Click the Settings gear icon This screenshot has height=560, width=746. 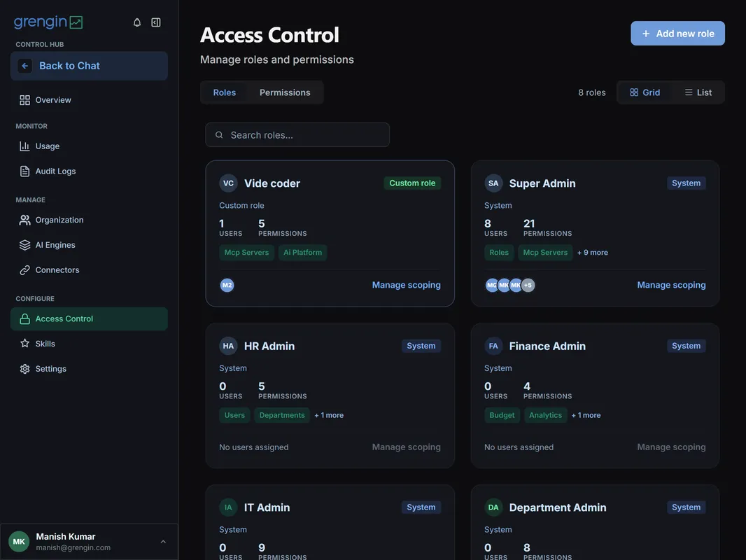pyautogui.click(x=24, y=369)
